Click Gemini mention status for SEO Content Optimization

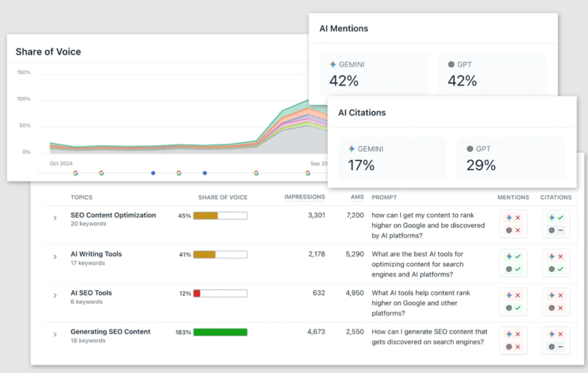(513, 218)
